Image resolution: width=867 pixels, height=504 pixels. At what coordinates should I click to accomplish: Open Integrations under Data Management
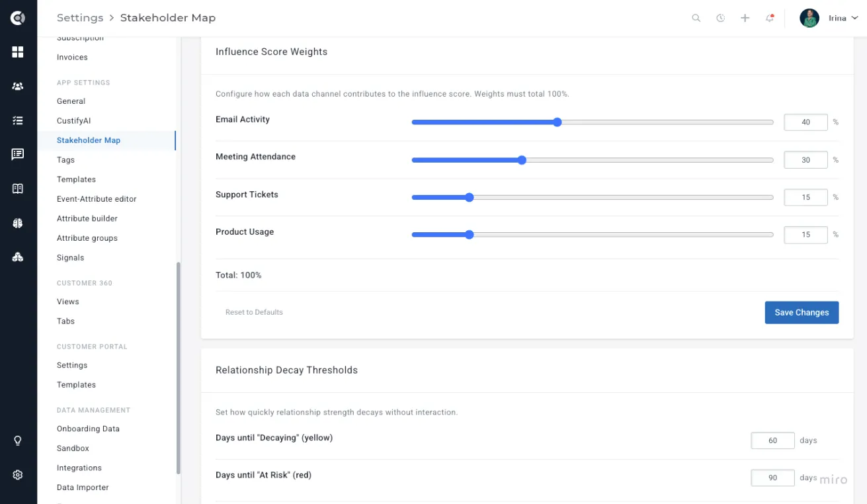click(x=79, y=468)
